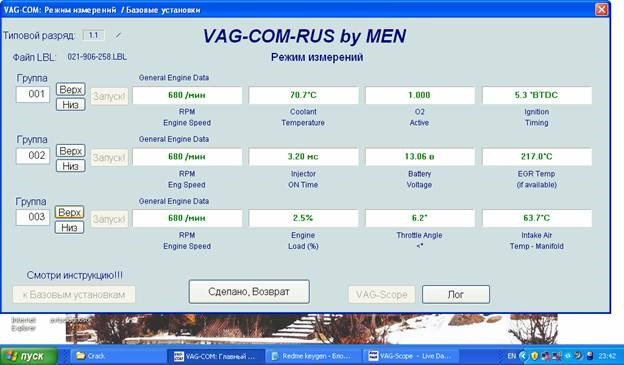Click Верх button for Группа 001

[70, 89]
